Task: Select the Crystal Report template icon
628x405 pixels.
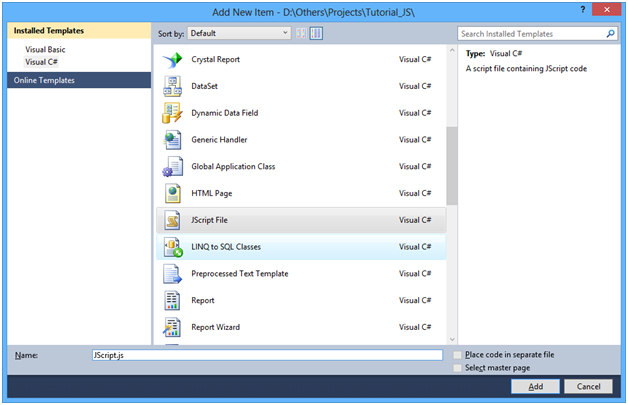Action: pyautogui.click(x=173, y=60)
